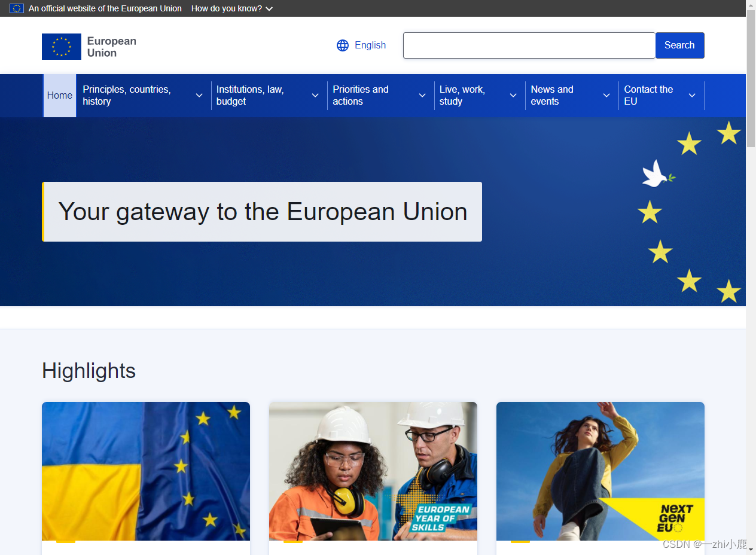Go to the Home menu item
The image size is (756, 555).
pyautogui.click(x=60, y=96)
